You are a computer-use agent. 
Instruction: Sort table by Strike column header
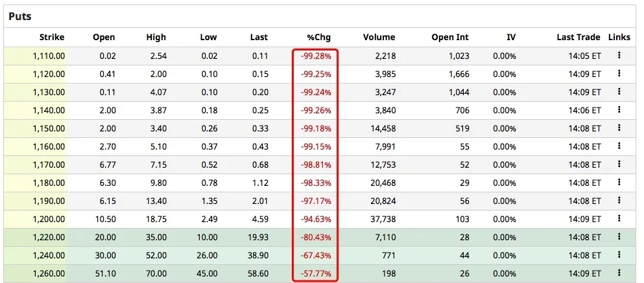coord(51,37)
